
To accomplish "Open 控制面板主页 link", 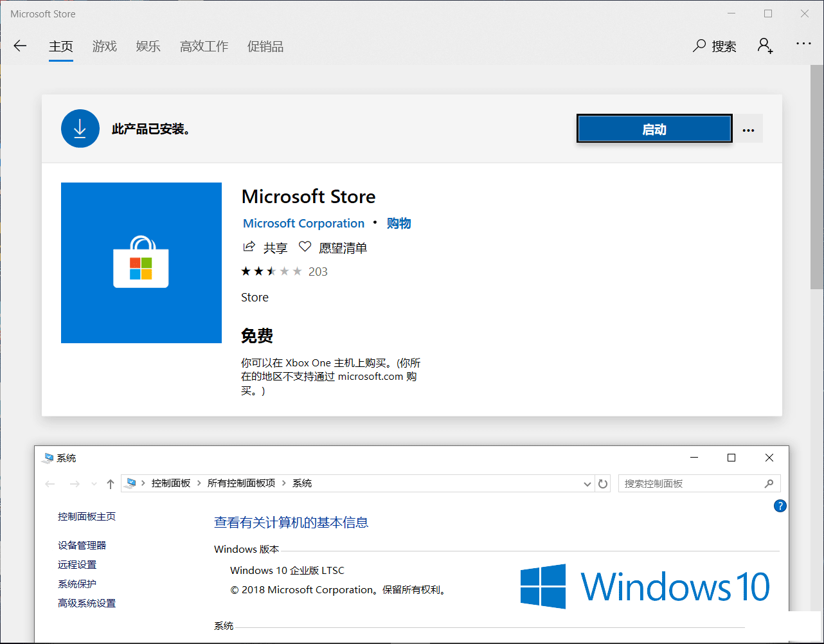I will (87, 516).
